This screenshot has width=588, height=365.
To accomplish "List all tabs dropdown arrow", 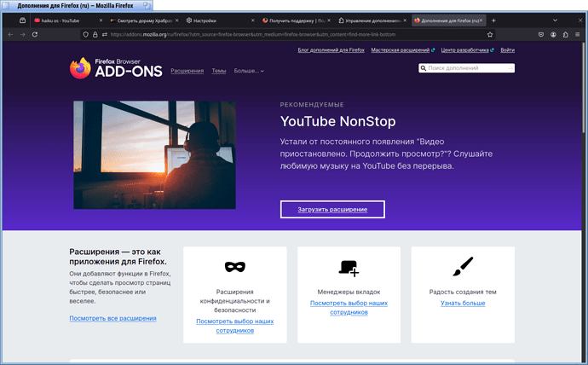I will coord(555,20).
